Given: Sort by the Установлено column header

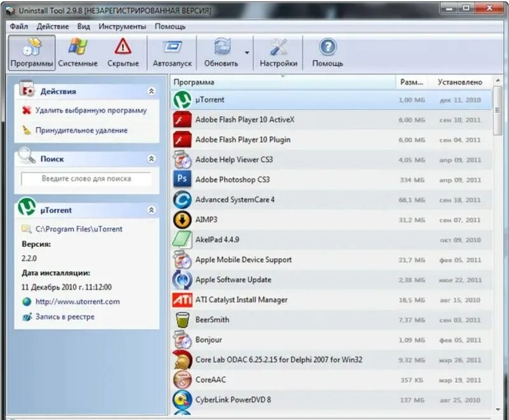Looking at the screenshot, I should click(460, 82).
